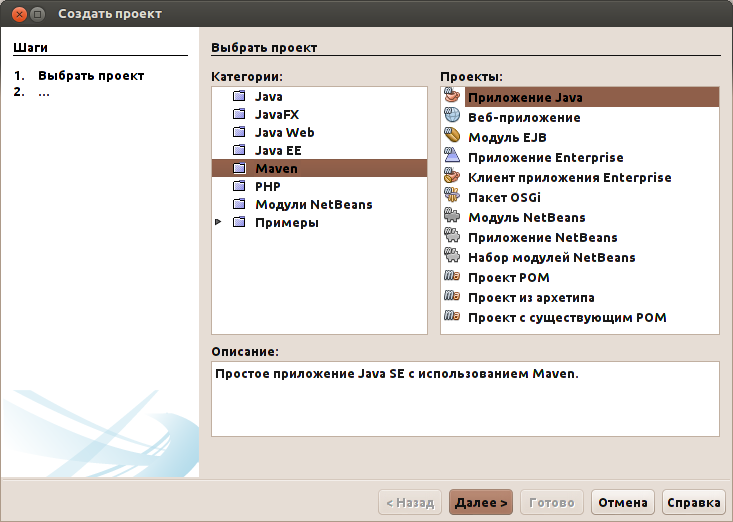Click the < Назад button
Screen dimensions: 733x522
(x=410, y=502)
